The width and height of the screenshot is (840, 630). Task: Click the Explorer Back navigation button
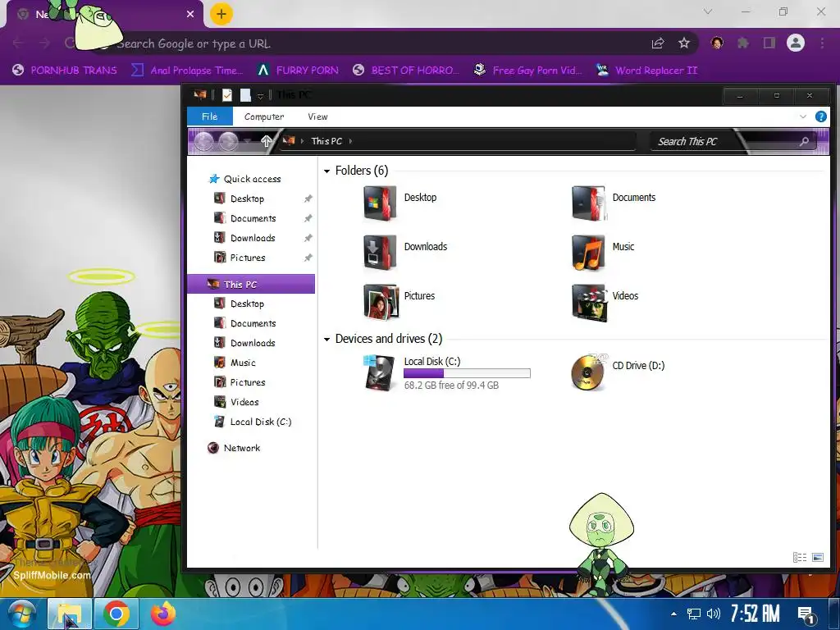tap(203, 141)
